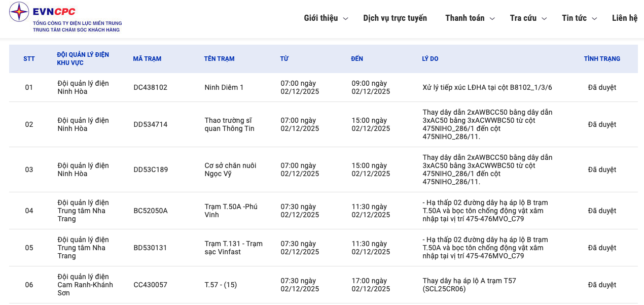Click the Đã duyệt status in row 06
This screenshot has width=644, height=305.
click(602, 285)
